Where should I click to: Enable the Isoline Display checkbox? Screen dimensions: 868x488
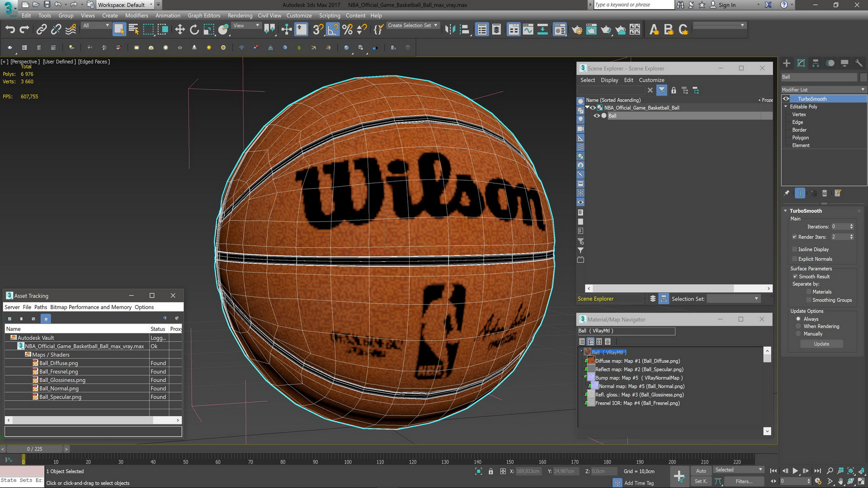pyautogui.click(x=794, y=249)
